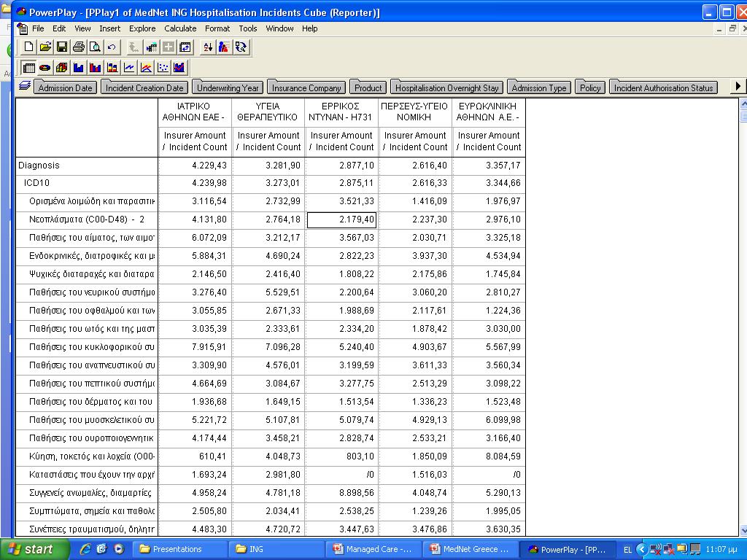This screenshot has width=747, height=560.
Task: Open the Policy dimension folder
Action: [590, 87]
